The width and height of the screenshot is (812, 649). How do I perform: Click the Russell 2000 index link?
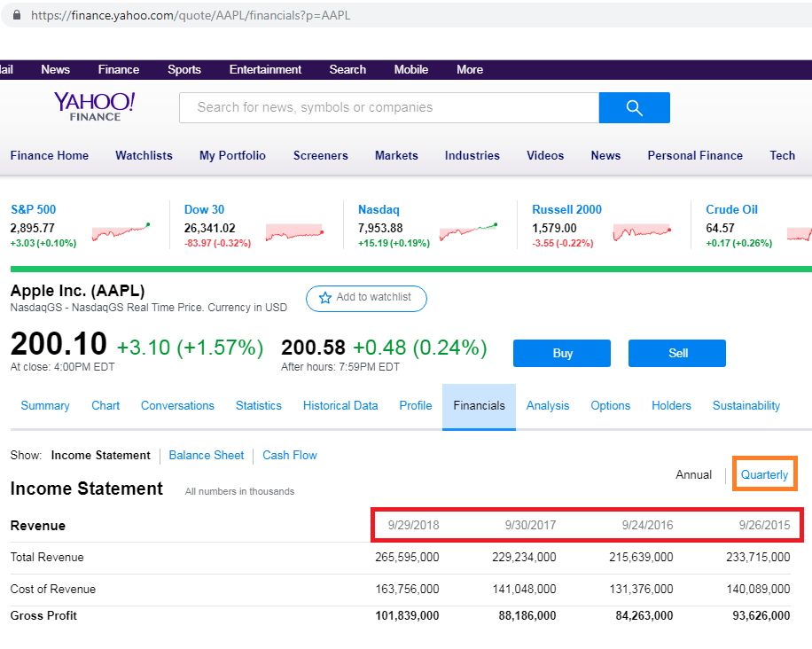pyautogui.click(x=567, y=210)
